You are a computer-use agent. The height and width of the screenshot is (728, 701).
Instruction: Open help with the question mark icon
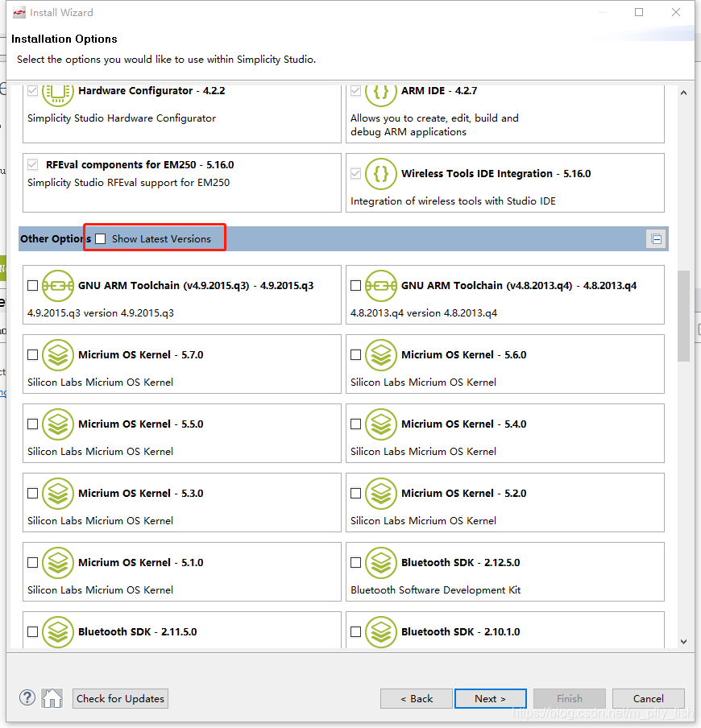[x=27, y=698]
